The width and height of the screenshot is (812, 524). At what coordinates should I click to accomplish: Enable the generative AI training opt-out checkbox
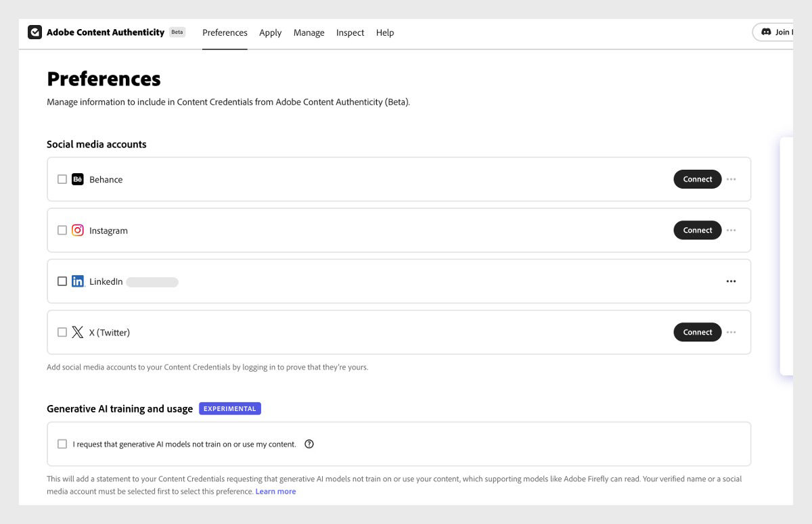click(x=62, y=444)
